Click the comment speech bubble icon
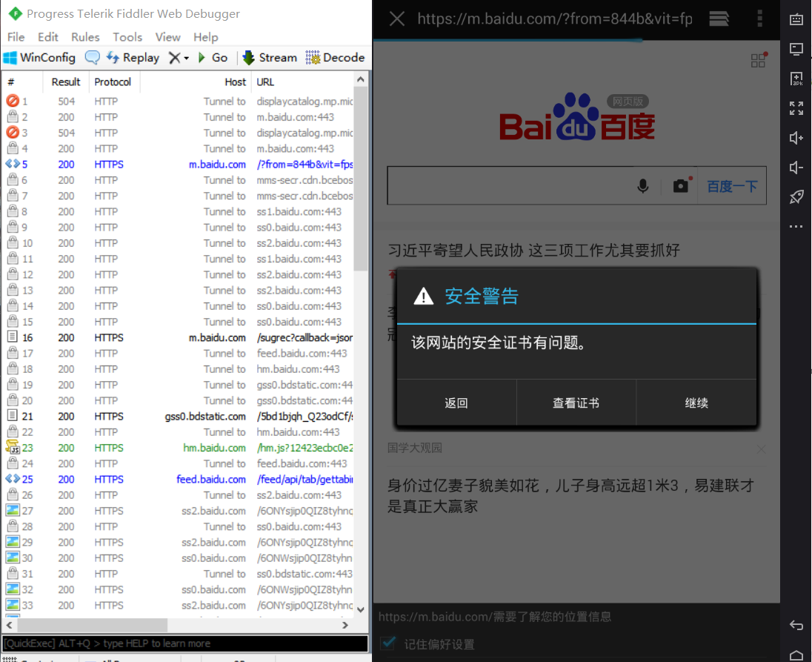The width and height of the screenshot is (812, 662). tap(92, 58)
